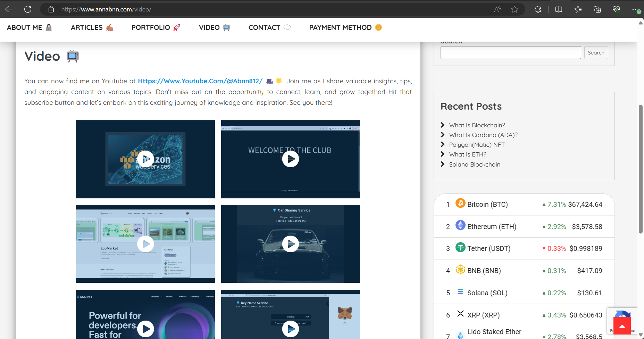Click chevron beside What Is Blockchain?
The width and height of the screenshot is (644, 339).
coord(443,125)
